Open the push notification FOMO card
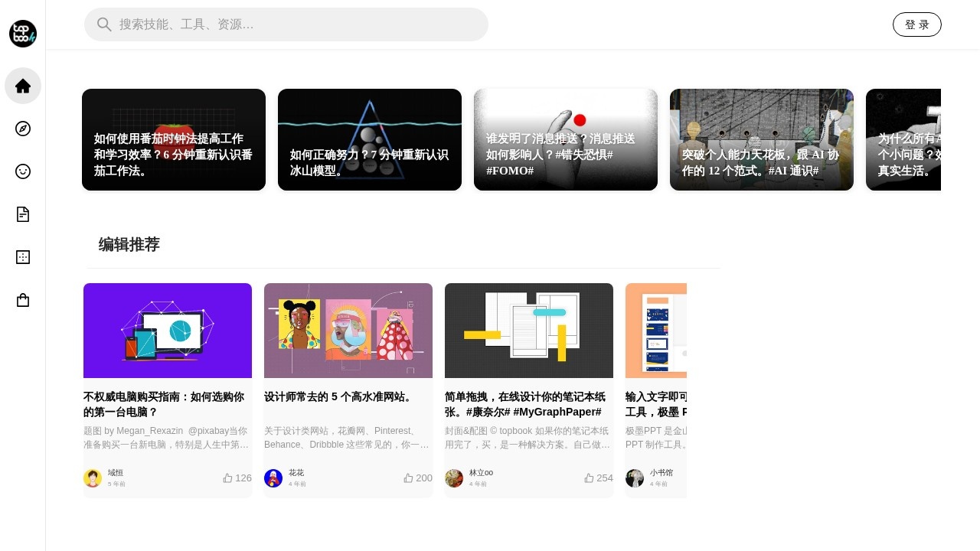The height and width of the screenshot is (551, 980). [x=566, y=140]
